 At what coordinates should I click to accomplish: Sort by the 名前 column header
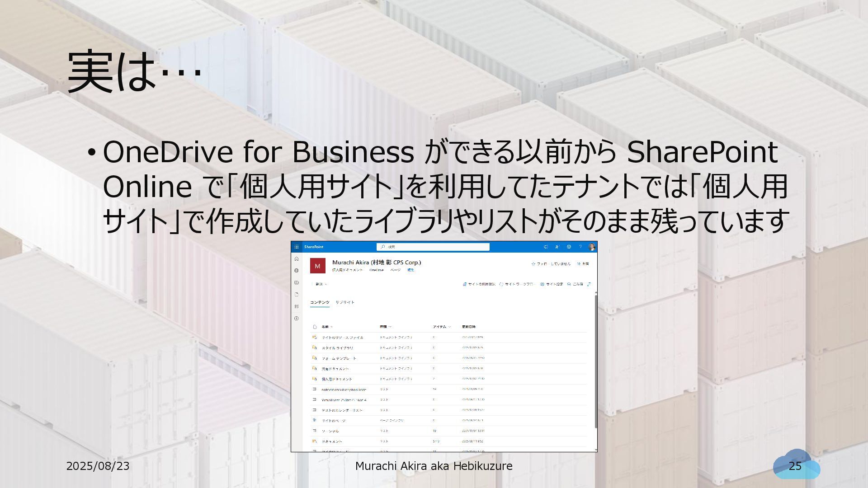pyautogui.click(x=327, y=327)
